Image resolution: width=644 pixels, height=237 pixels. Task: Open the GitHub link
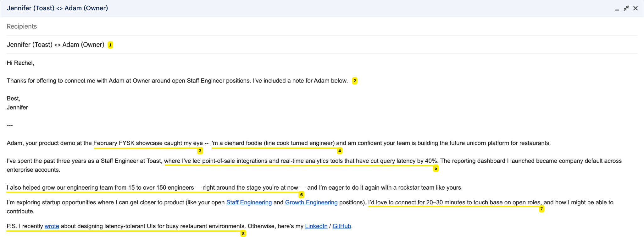[x=342, y=226]
